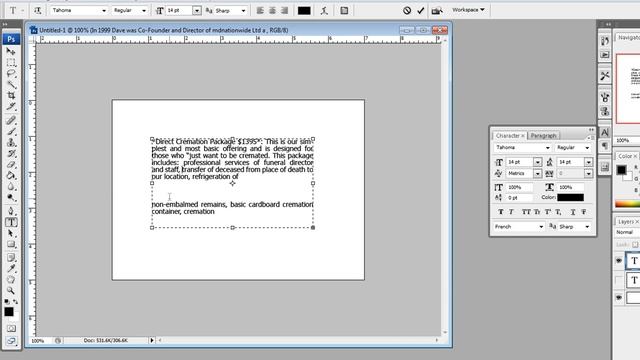
Task: Select the Brush tool
Action: pyautogui.click(x=11, y=131)
